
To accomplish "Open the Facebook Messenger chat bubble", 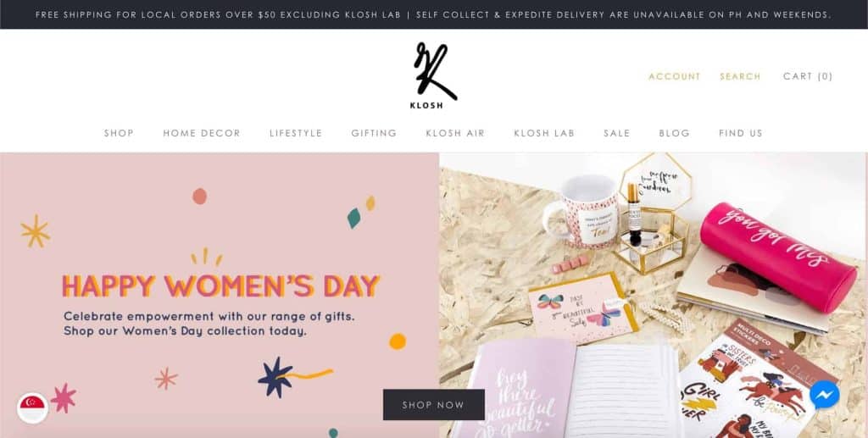I will [824, 395].
